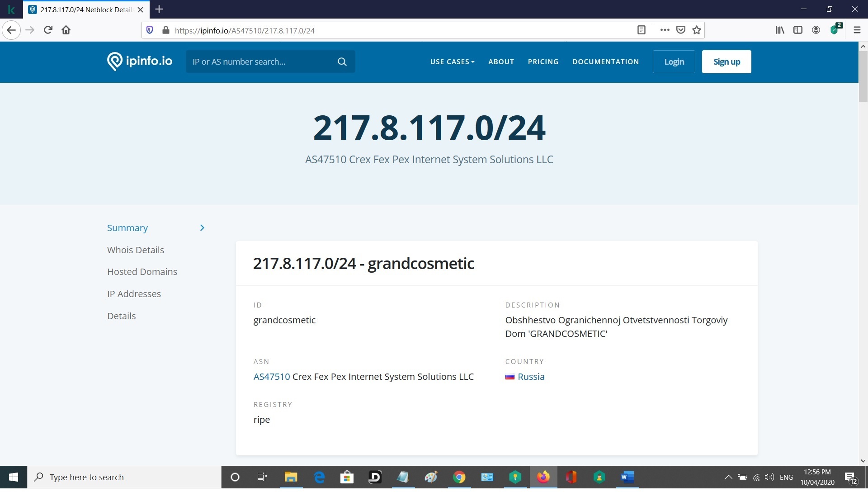Open notification center icon
868x492 pixels.
851,478
